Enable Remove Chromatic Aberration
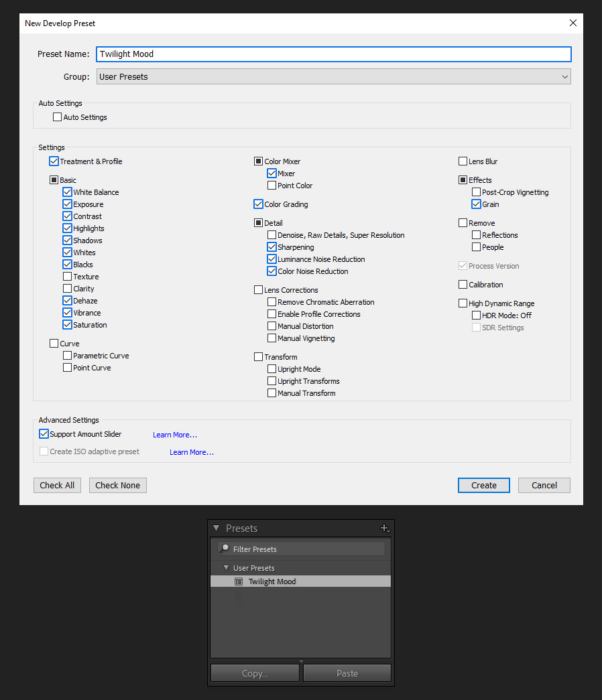This screenshot has width=602, height=700. click(x=272, y=302)
